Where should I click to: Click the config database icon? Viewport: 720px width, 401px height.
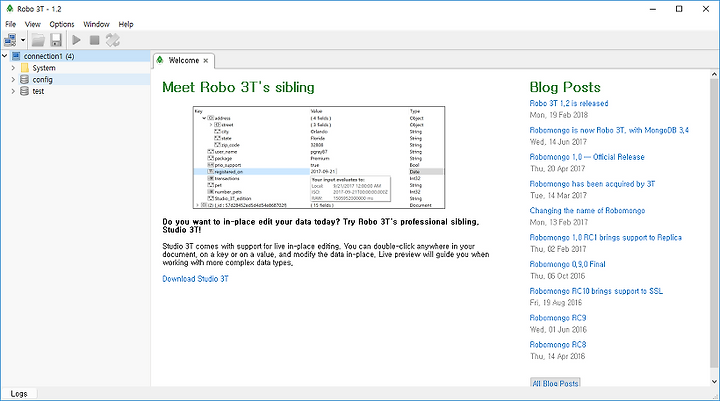point(25,79)
